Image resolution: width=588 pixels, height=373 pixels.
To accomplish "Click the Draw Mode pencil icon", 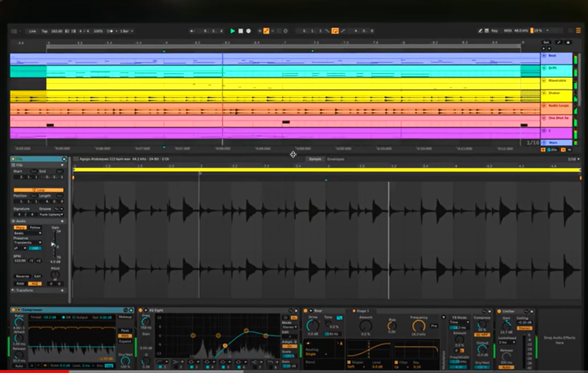I will click(x=480, y=30).
